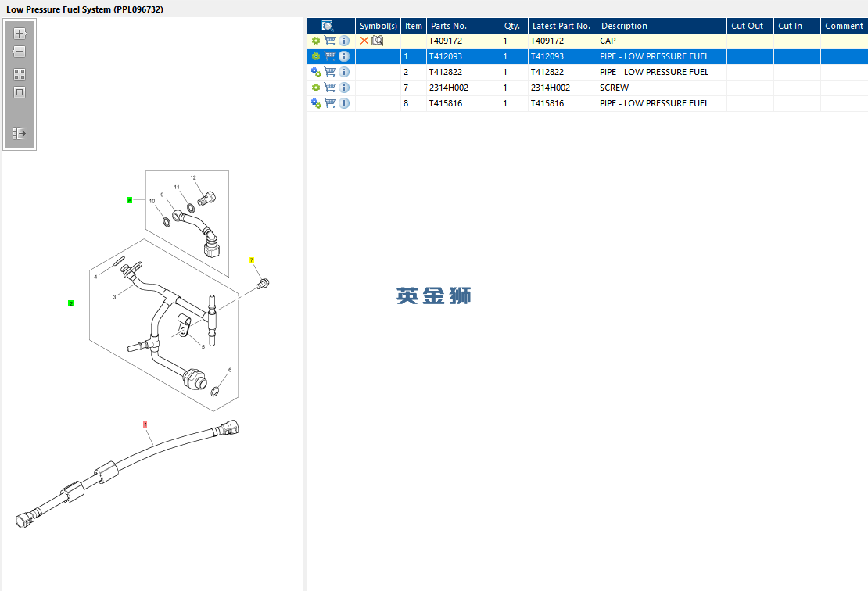Add T415816 pipe to cart
This screenshot has width=868, height=591.
(330, 103)
